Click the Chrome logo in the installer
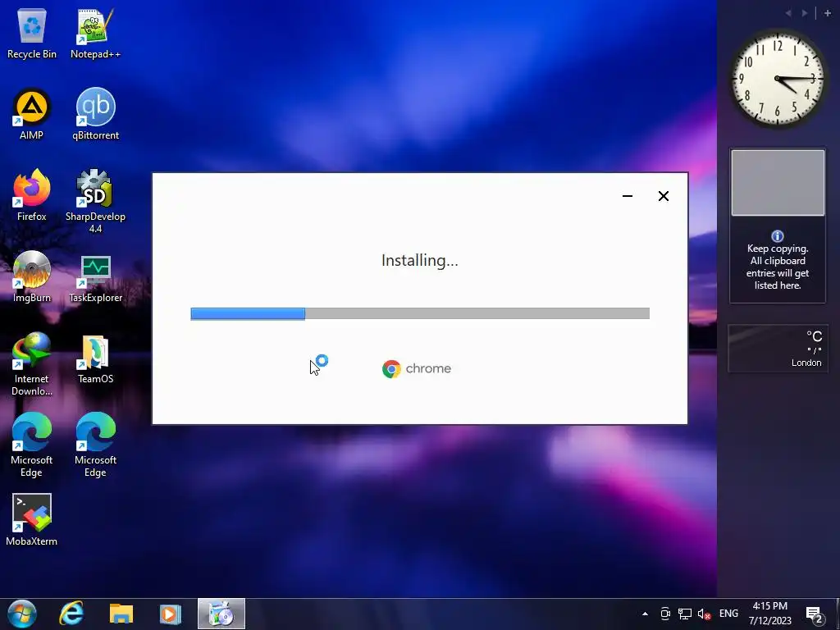The image size is (840, 630). (x=391, y=368)
